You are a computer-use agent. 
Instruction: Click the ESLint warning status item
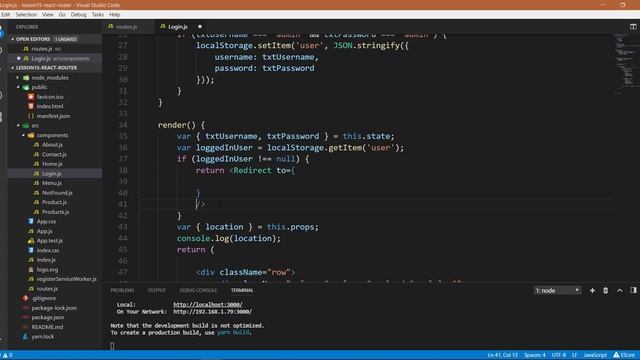624,355
